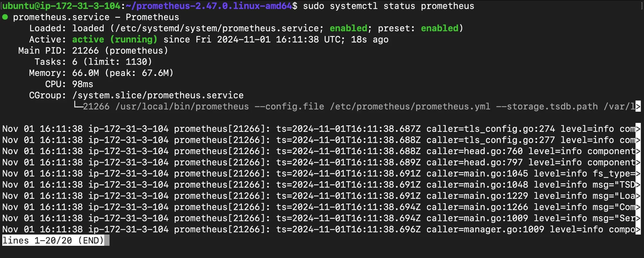This screenshot has height=258, width=644.
Task: Click the Main PID 21266 value
Action: (x=85, y=51)
